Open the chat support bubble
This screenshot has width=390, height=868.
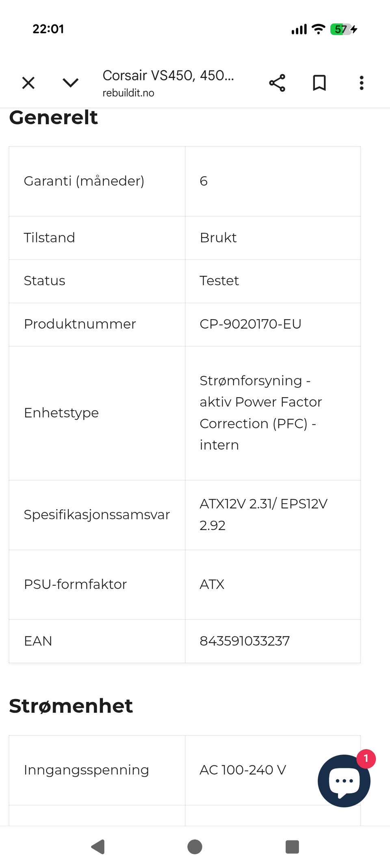tap(344, 781)
